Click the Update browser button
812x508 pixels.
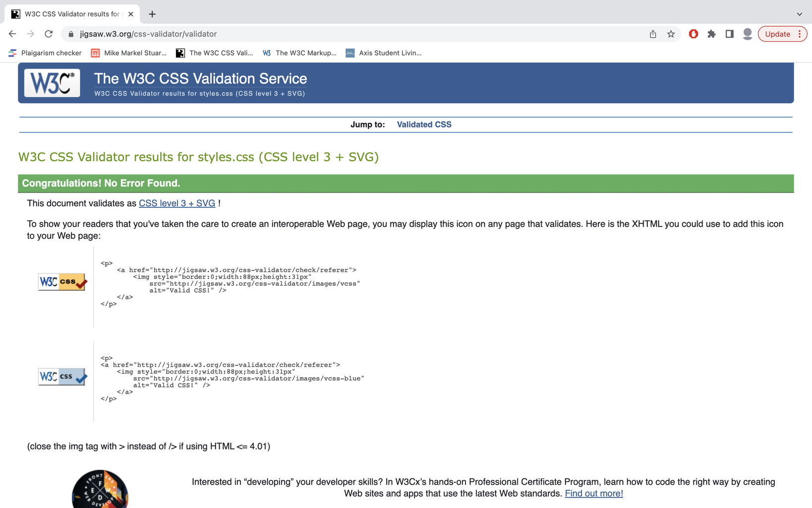(x=777, y=34)
